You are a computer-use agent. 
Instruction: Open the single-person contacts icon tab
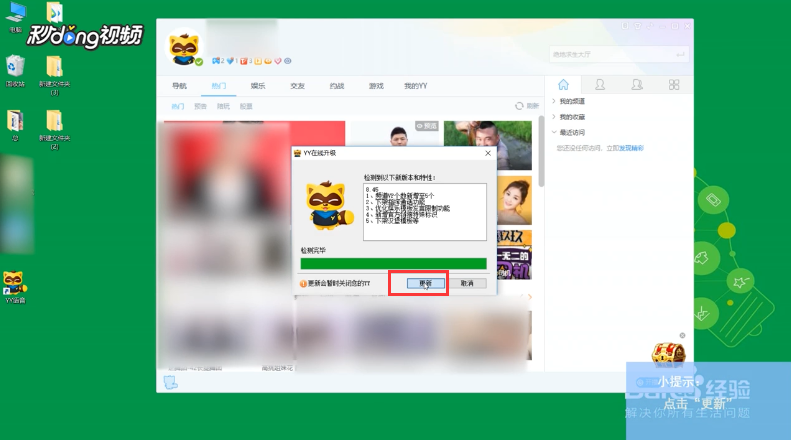coord(600,85)
